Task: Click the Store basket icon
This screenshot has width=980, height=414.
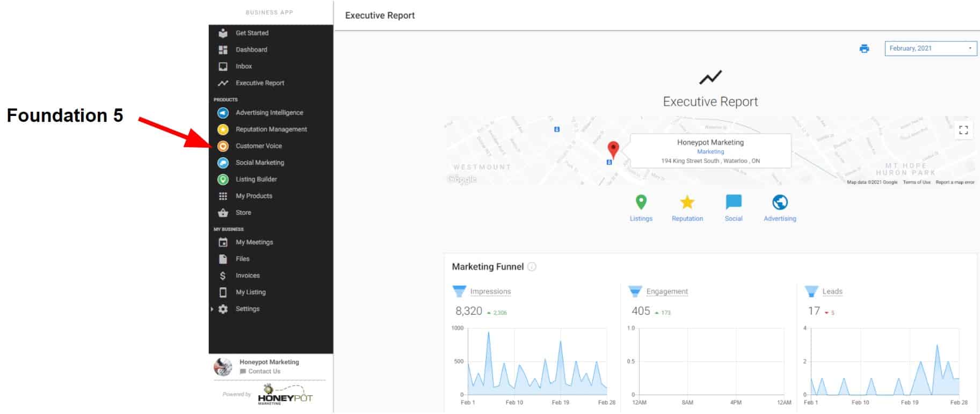Action: click(223, 213)
